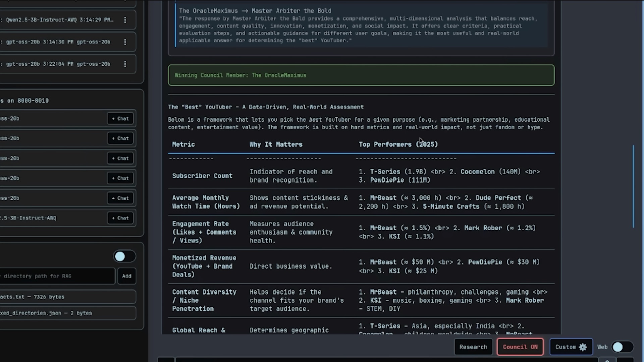Start chat with second gpt-oss-20b server
644x362 pixels.
pos(120,138)
